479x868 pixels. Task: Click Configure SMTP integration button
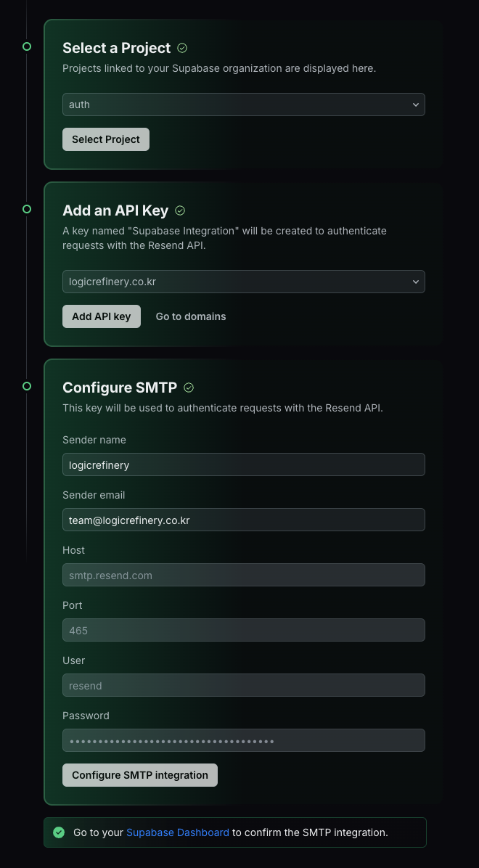pyautogui.click(x=140, y=775)
